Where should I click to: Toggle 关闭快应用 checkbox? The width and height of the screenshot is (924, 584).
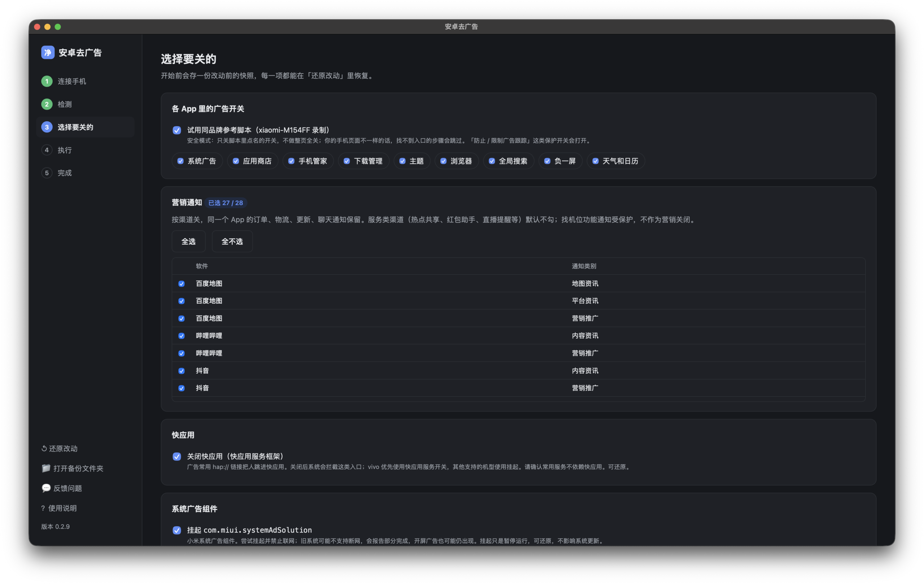click(x=177, y=457)
